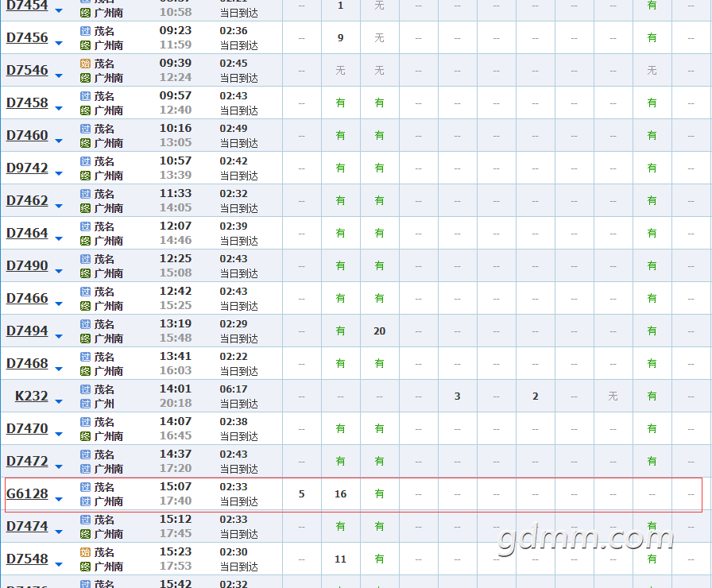The width and height of the screenshot is (712, 588).
Task: Click the green 终 icon in the D7462 row
Action: point(85,208)
